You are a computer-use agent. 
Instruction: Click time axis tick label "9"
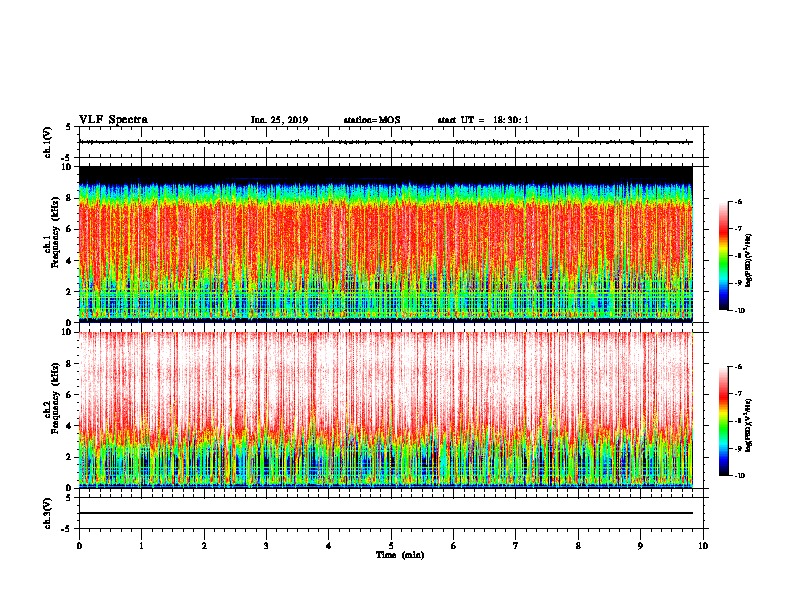[640, 546]
